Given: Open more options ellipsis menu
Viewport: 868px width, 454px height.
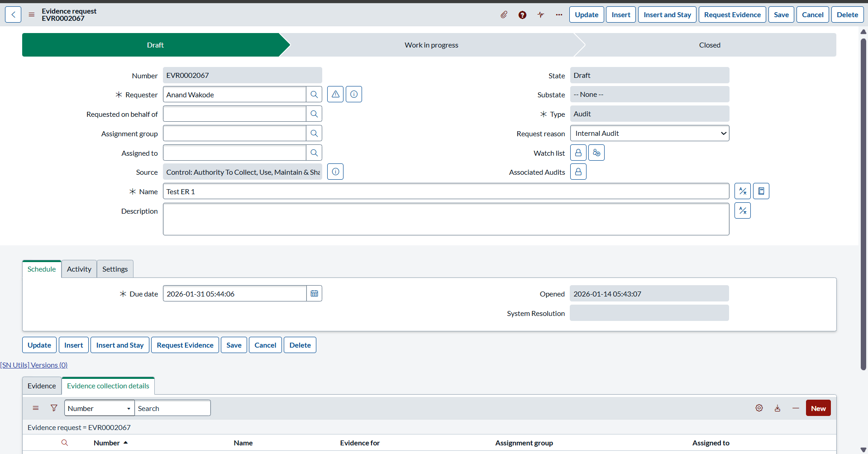Looking at the screenshot, I should [559, 15].
